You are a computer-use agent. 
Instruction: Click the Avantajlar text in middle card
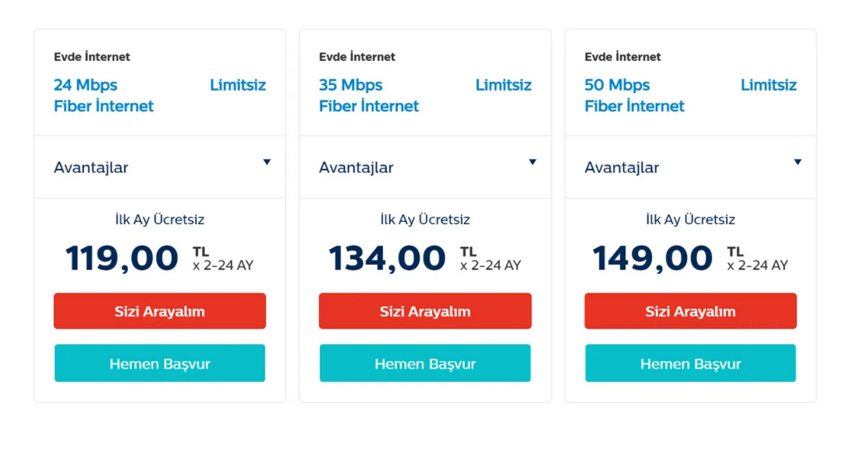pyautogui.click(x=356, y=168)
